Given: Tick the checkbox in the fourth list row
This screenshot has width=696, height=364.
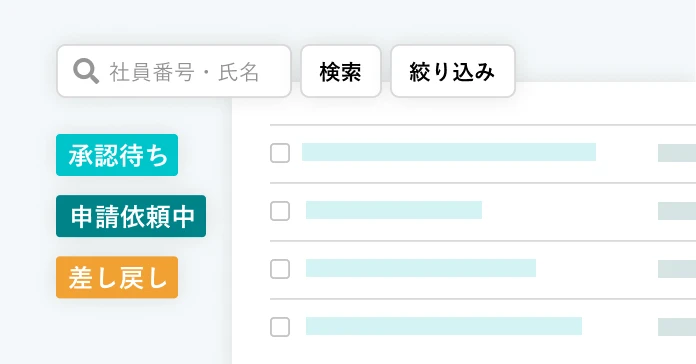Looking at the screenshot, I should click(280, 327).
